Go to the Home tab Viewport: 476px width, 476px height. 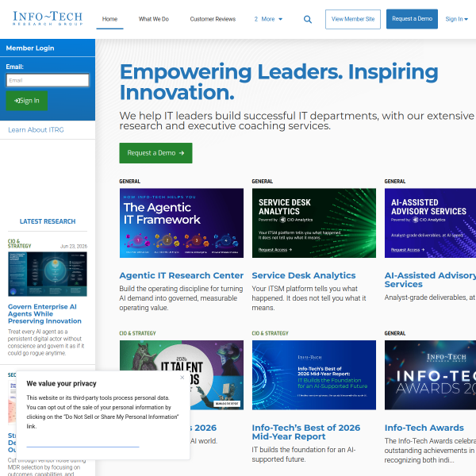109,19
